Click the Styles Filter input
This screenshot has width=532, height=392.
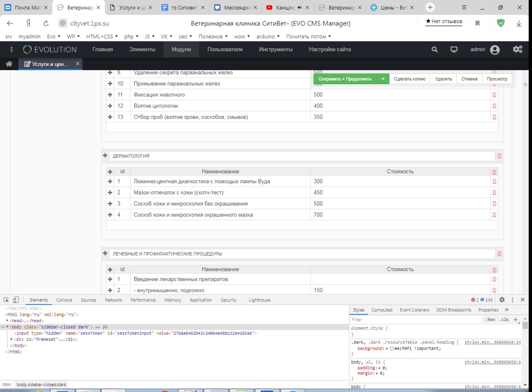coord(416,320)
